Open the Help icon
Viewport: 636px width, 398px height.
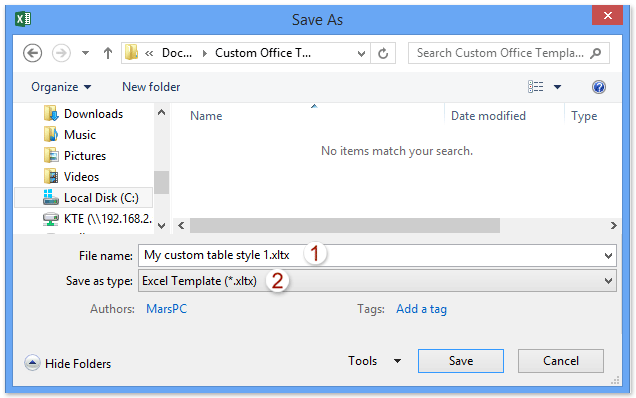coord(599,87)
